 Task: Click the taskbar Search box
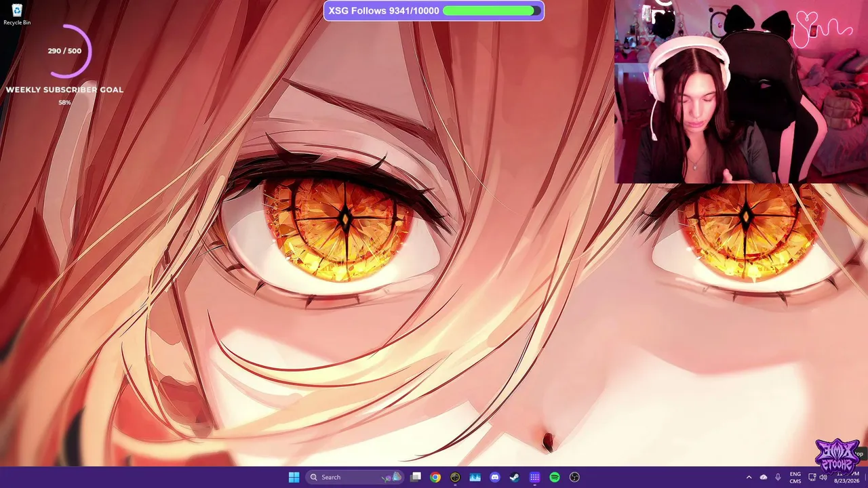[x=355, y=477]
